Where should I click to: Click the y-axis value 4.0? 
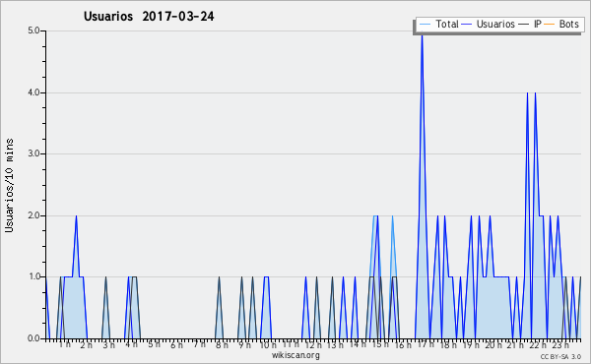pos(33,92)
